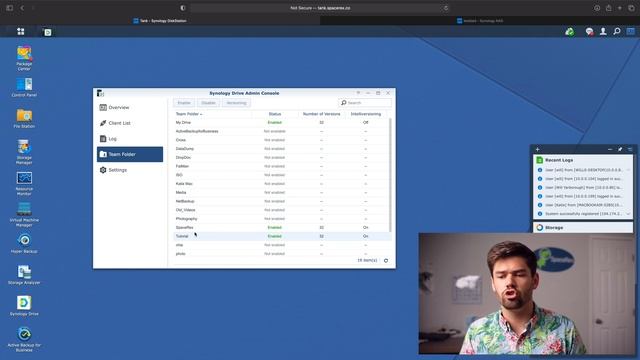This screenshot has width=640, height=360.
Task: Open Active Backup for Business icon
Action: 24,339
